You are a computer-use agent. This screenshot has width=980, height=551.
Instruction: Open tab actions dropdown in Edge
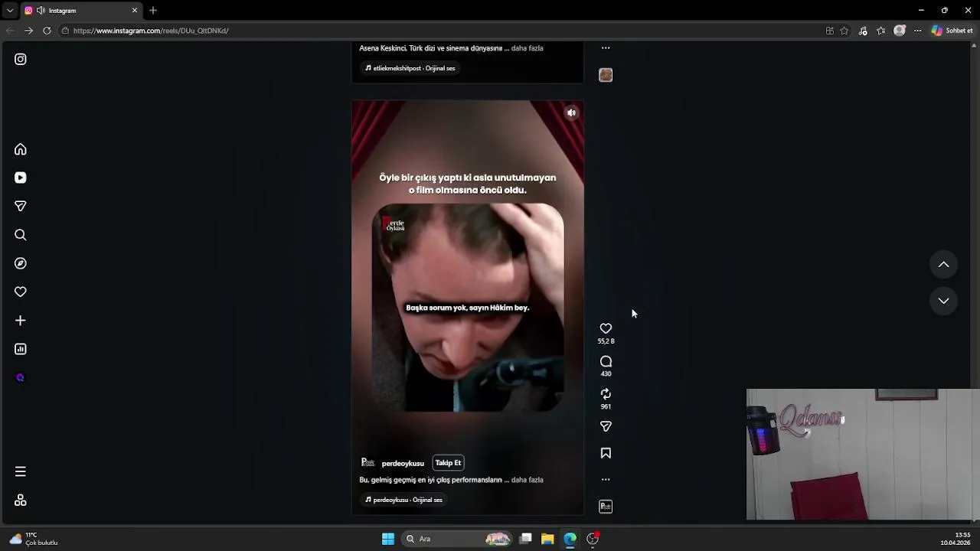click(9, 11)
